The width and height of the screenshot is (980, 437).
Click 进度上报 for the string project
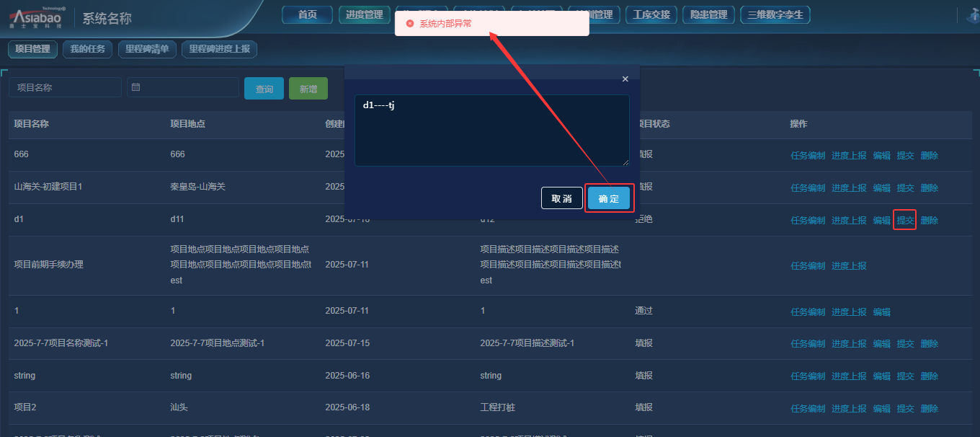point(849,376)
